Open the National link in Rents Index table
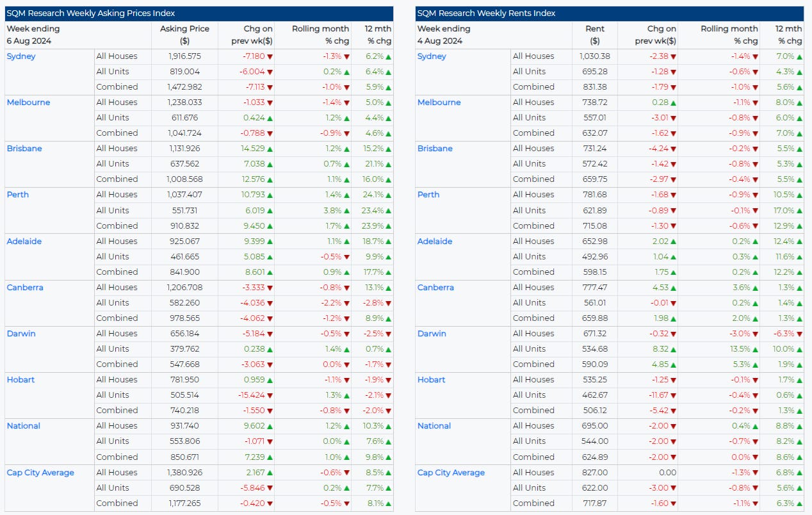 tap(434, 426)
